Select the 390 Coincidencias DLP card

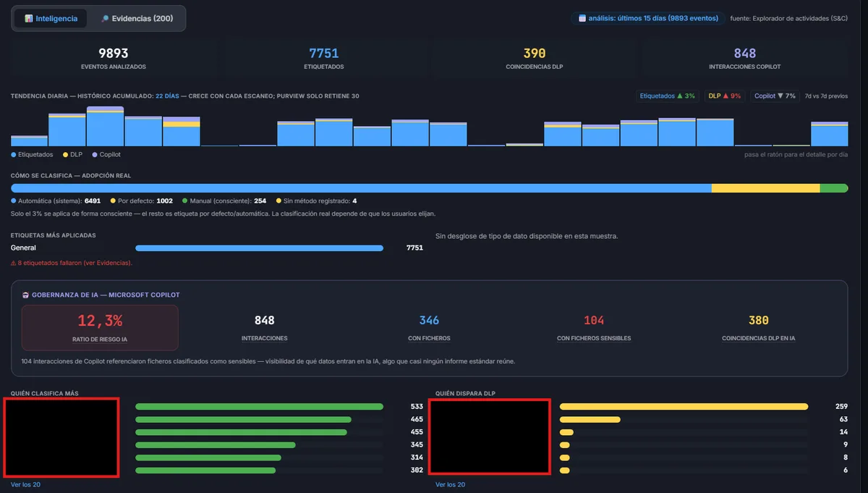(535, 58)
